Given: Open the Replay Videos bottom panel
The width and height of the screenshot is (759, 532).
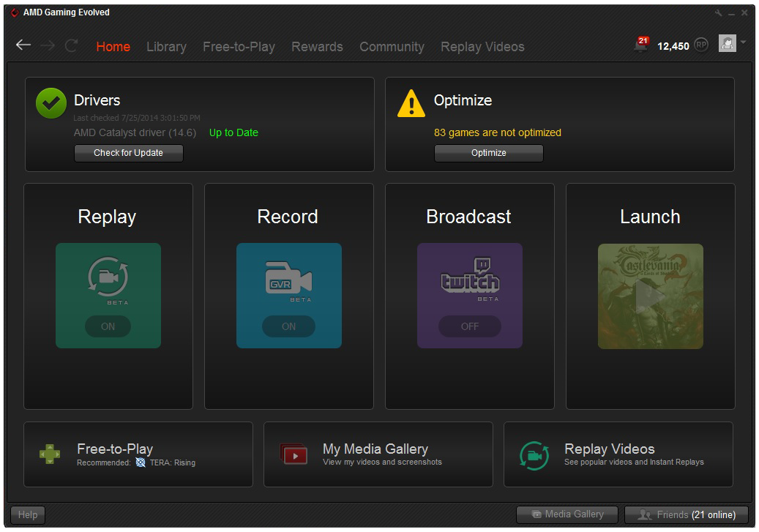Looking at the screenshot, I should (618, 454).
